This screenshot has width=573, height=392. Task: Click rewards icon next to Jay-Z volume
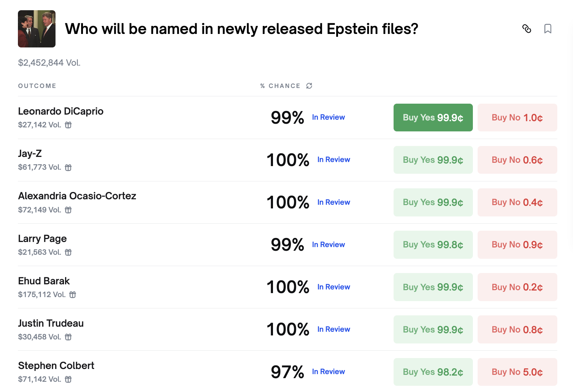coord(68,168)
